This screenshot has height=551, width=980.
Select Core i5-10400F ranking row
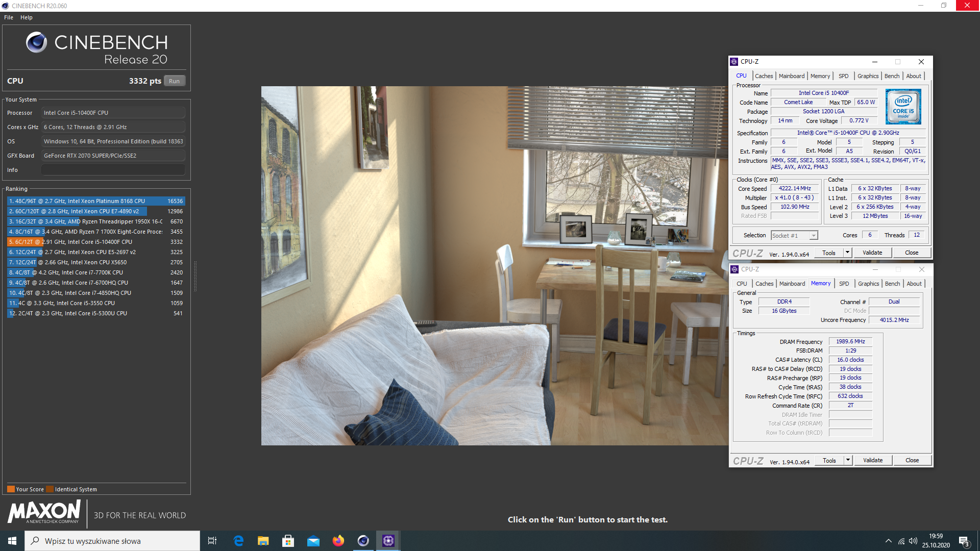pyautogui.click(x=96, y=242)
